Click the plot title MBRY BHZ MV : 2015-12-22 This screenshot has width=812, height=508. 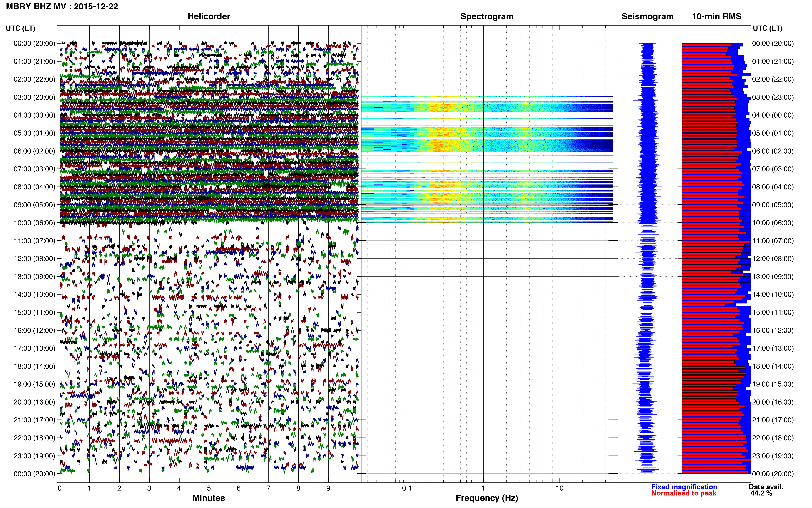point(62,6)
